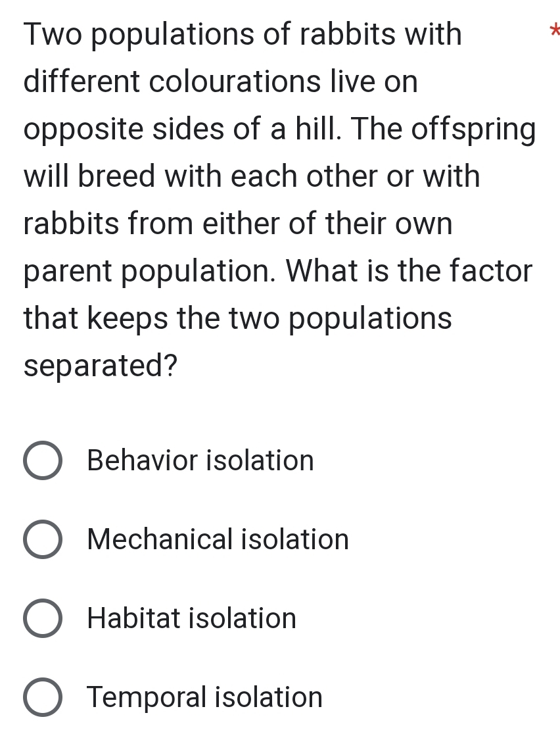Click the Temporal isolation label text
The height and width of the screenshot is (736, 560).
point(204,697)
